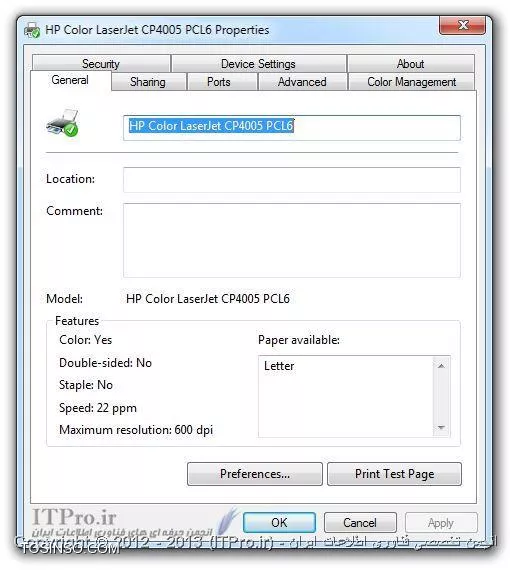
Task: Focus the Location input field
Action: (292, 180)
